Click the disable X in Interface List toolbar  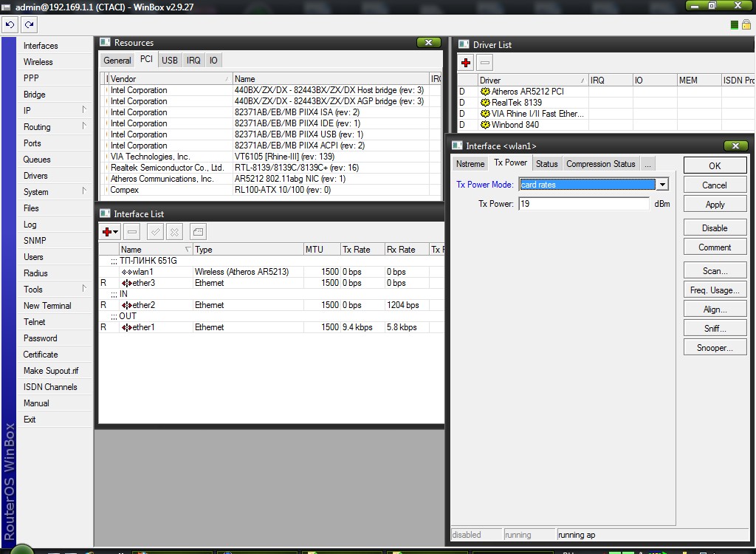pyautogui.click(x=174, y=232)
